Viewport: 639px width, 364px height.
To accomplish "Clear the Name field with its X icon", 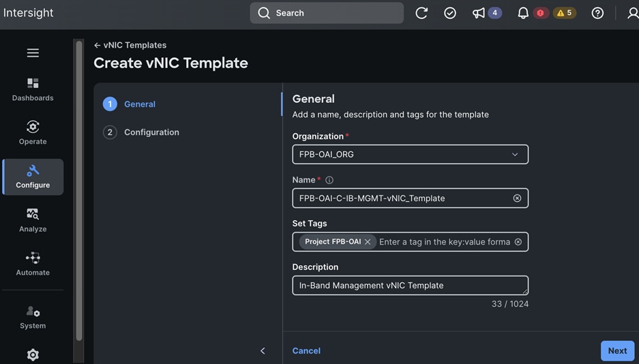I will (517, 198).
